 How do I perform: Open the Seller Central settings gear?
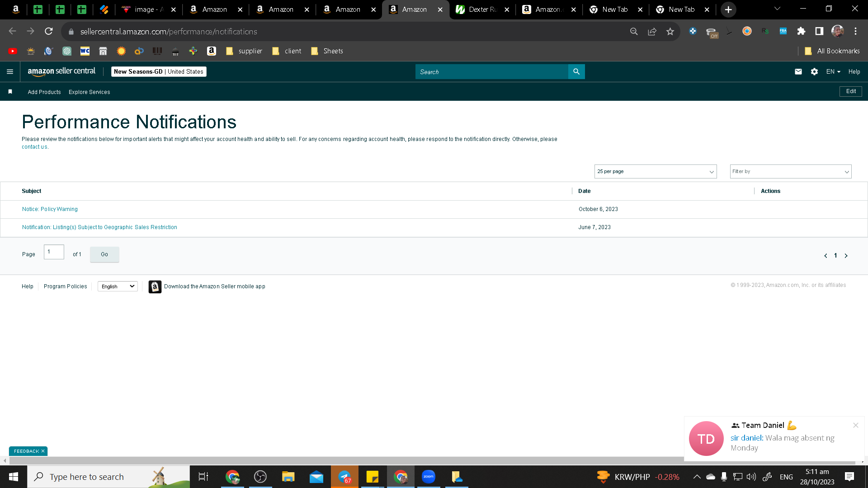pyautogui.click(x=814, y=71)
